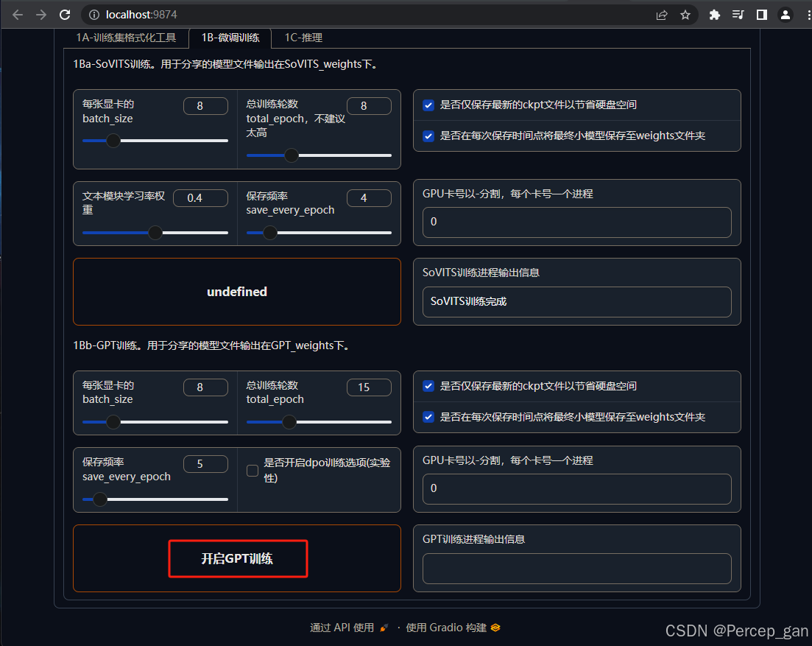Open the browser extensions puzzle icon
Image resolution: width=812 pixels, height=646 pixels.
(715, 15)
